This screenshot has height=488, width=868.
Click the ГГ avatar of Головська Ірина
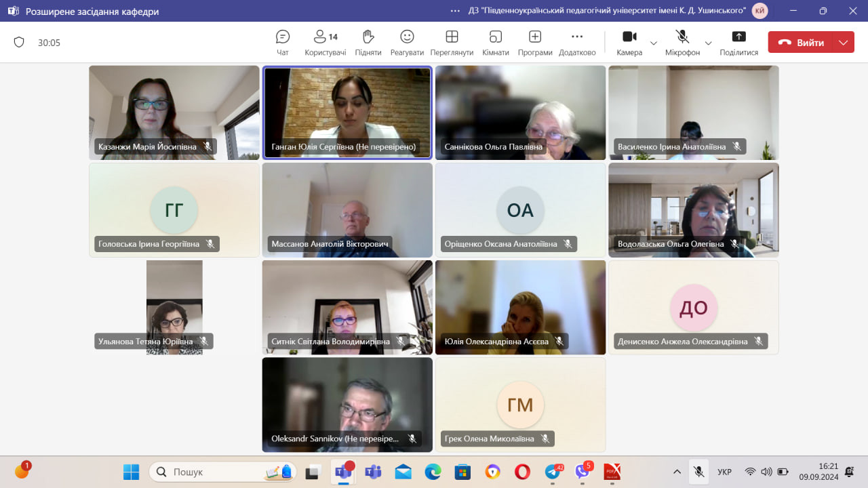point(174,210)
